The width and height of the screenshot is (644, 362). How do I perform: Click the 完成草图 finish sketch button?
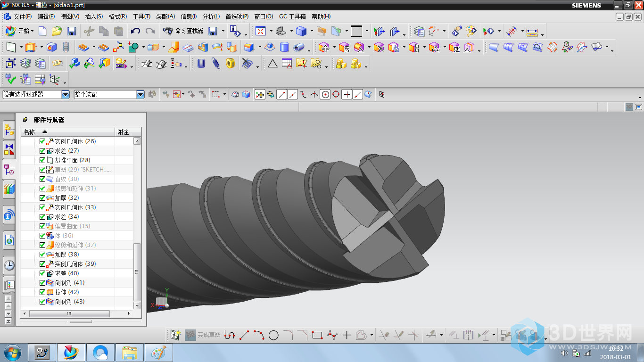click(203, 335)
